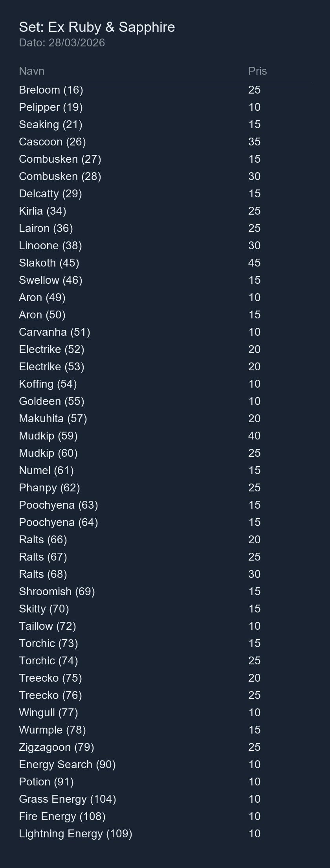This screenshot has width=330, height=868.
Task: Click the Electrike (53) row
Action: tap(165, 367)
